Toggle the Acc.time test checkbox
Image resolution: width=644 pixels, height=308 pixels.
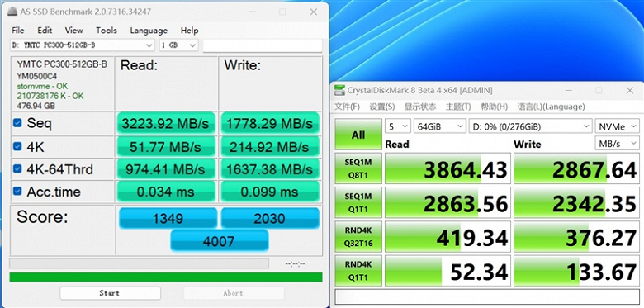tap(17, 191)
